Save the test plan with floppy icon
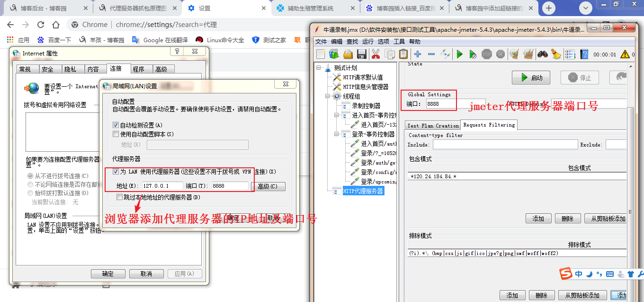The width and height of the screenshot is (644, 302). point(362,54)
